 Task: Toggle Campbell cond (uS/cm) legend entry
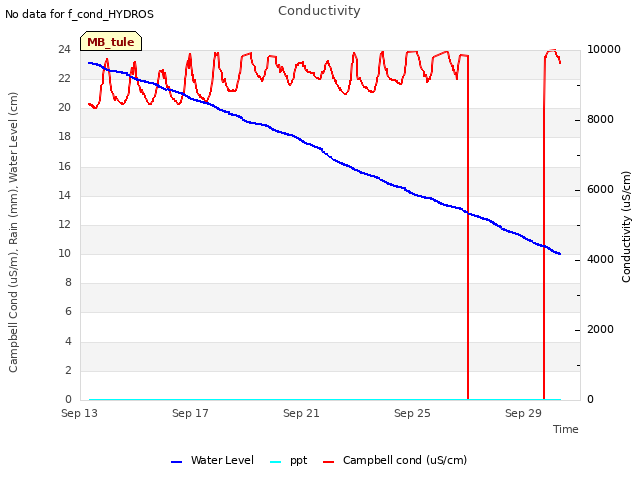pyautogui.click(x=395, y=460)
